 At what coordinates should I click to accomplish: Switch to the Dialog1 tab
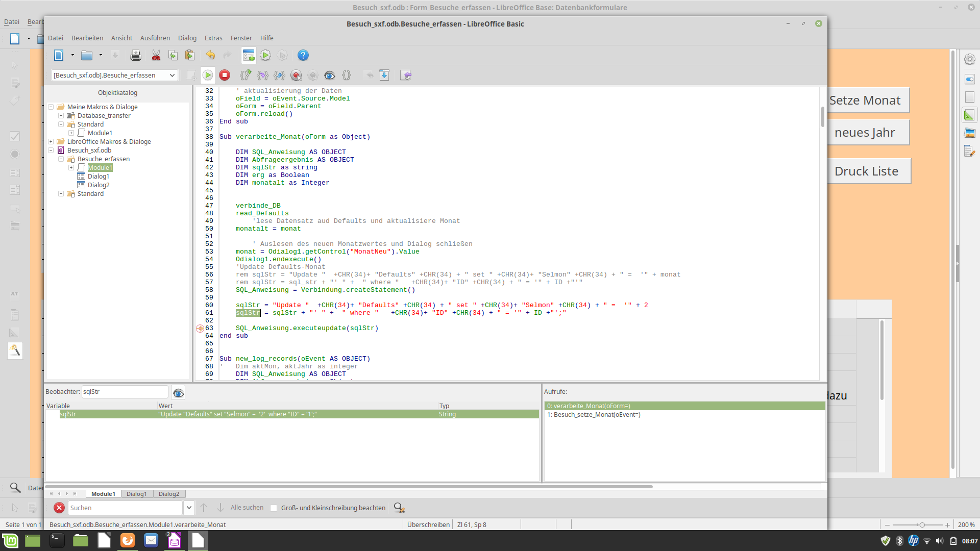136,494
